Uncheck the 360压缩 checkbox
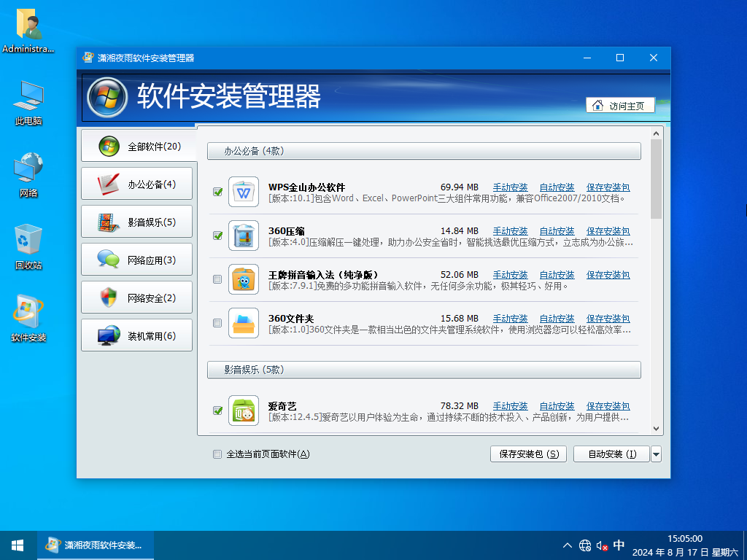Screen dimensions: 747x560 point(217,236)
